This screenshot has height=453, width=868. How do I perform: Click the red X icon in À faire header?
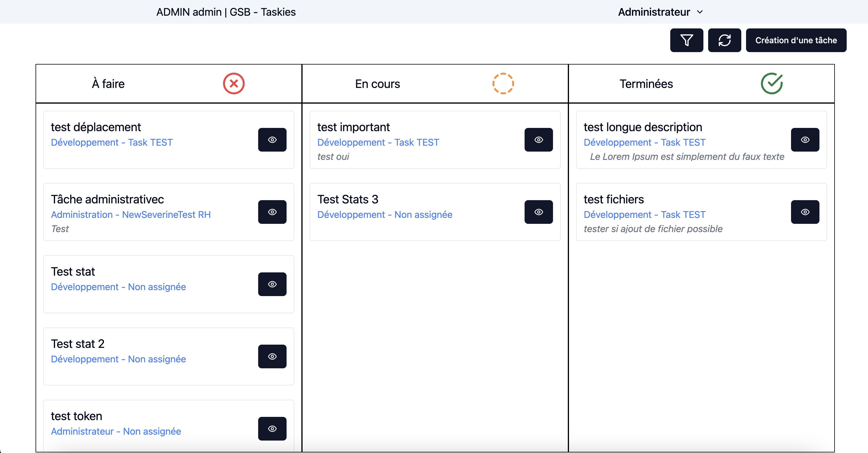(x=234, y=83)
